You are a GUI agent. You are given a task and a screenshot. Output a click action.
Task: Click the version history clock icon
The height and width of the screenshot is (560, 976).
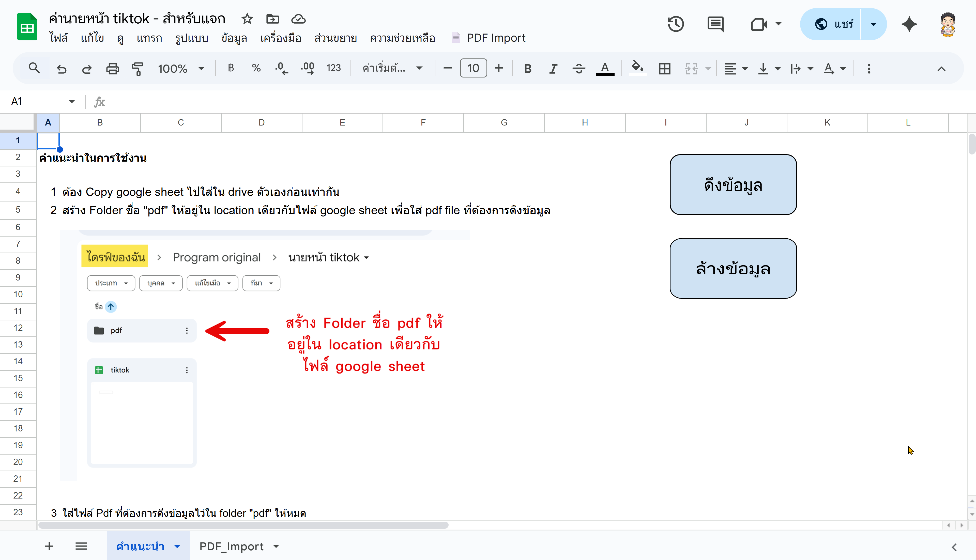click(x=676, y=24)
